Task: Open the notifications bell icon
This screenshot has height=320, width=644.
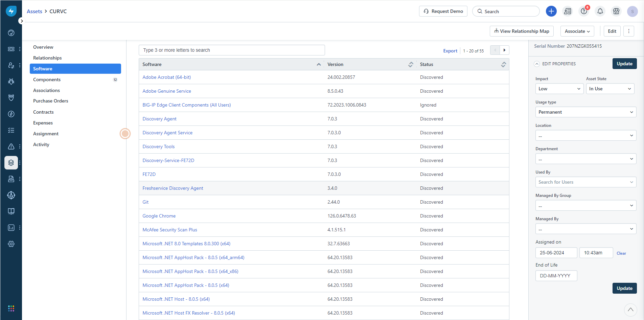Action: point(600,11)
